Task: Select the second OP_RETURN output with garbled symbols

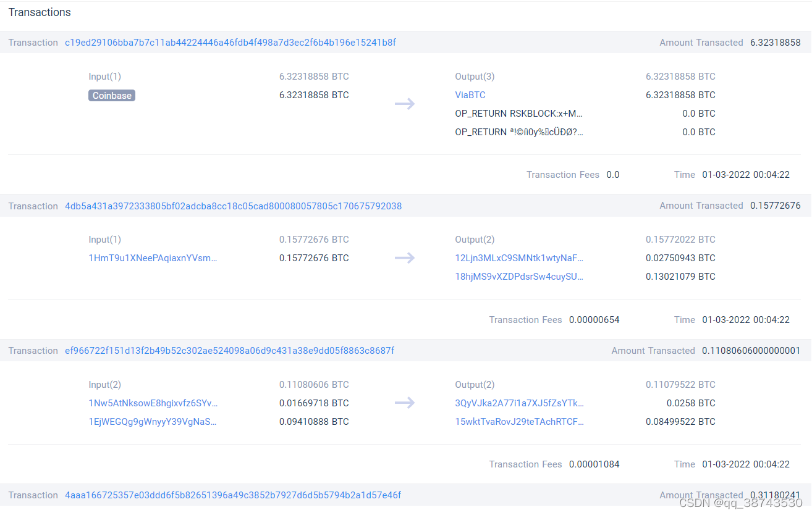Action: pyautogui.click(x=519, y=132)
